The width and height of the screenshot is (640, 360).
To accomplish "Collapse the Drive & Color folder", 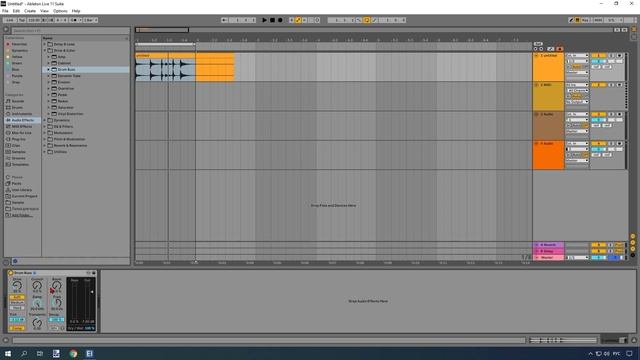I will [x=45, y=51].
